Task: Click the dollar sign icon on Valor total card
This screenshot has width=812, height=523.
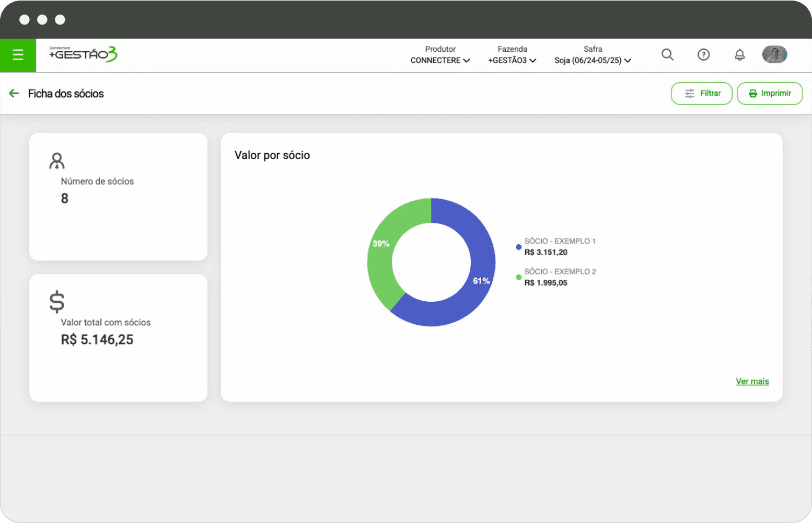Action: coord(57,302)
